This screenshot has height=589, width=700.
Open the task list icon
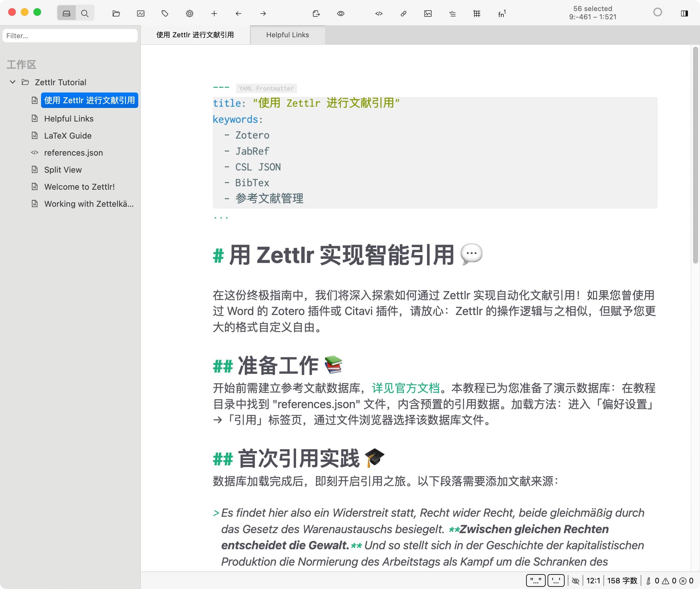(x=452, y=13)
